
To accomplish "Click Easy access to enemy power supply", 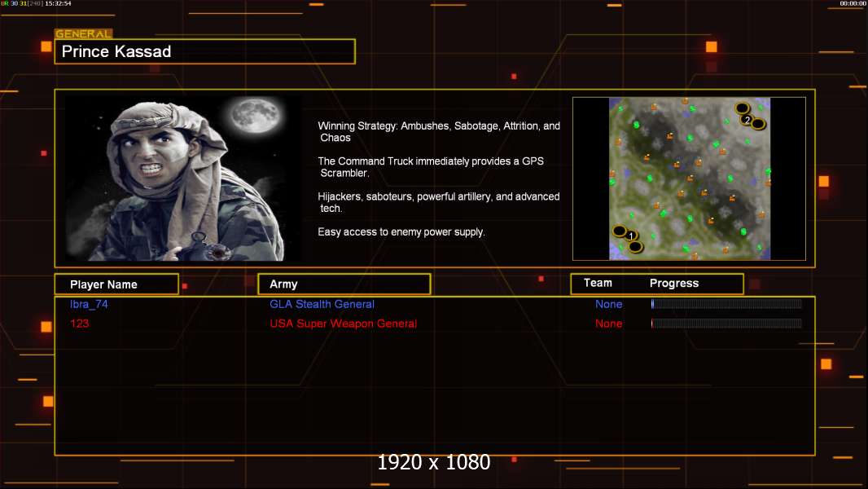I will pos(401,232).
